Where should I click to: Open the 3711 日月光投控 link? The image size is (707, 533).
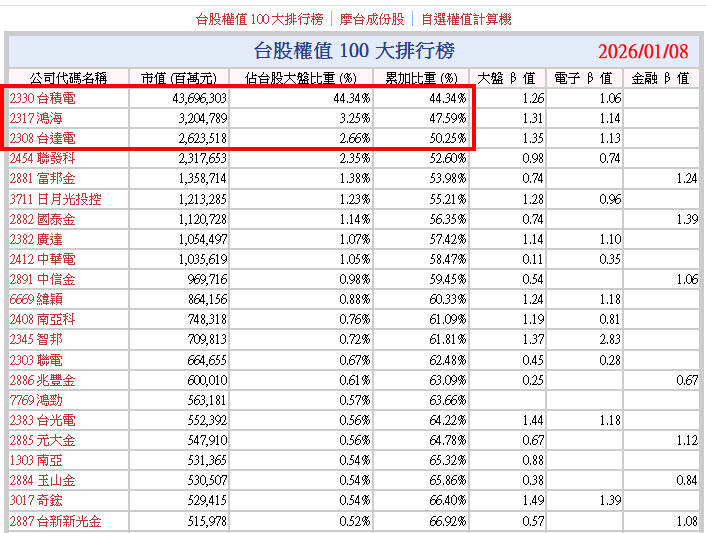[x=55, y=199]
